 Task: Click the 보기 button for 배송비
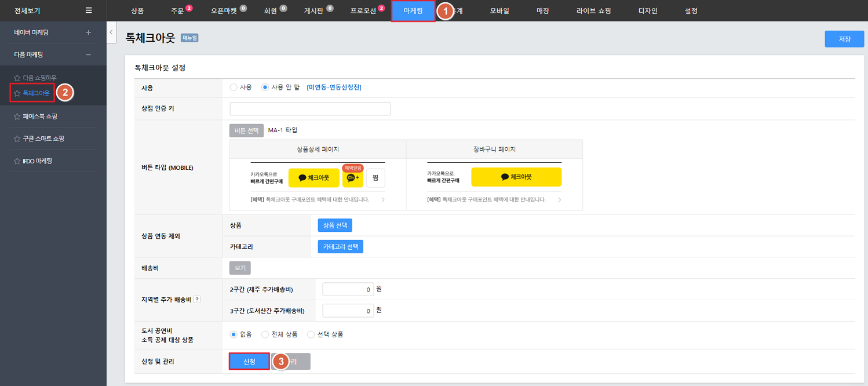[240, 268]
